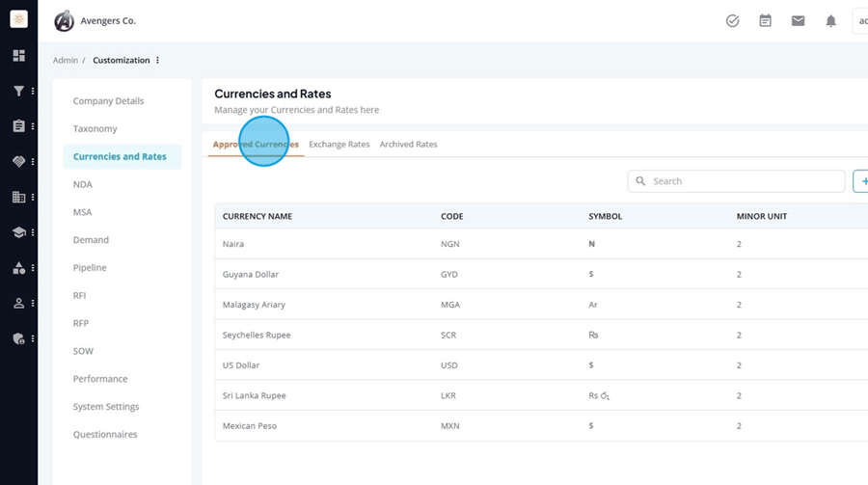This screenshot has height=485, width=868.
Task: Click the LKR currency code cell
Action: click(448, 395)
